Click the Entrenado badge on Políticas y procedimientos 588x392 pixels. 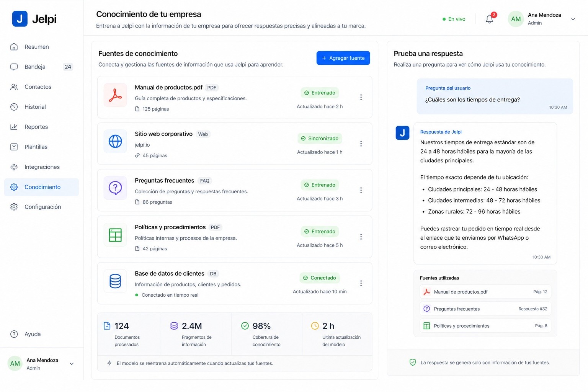tap(320, 232)
